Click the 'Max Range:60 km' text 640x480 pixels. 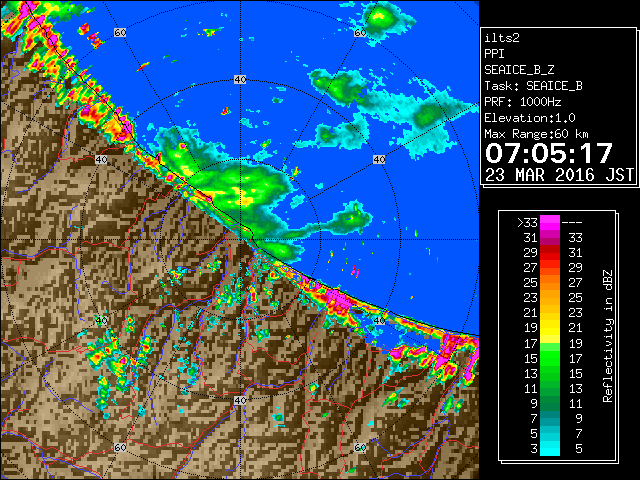click(x=537, y=134)
